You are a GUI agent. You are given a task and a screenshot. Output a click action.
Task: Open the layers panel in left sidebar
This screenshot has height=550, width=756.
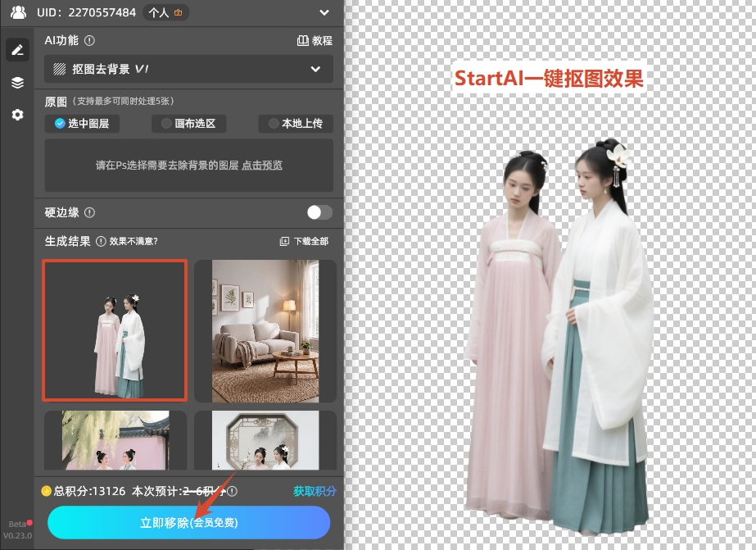coord(17,82)
